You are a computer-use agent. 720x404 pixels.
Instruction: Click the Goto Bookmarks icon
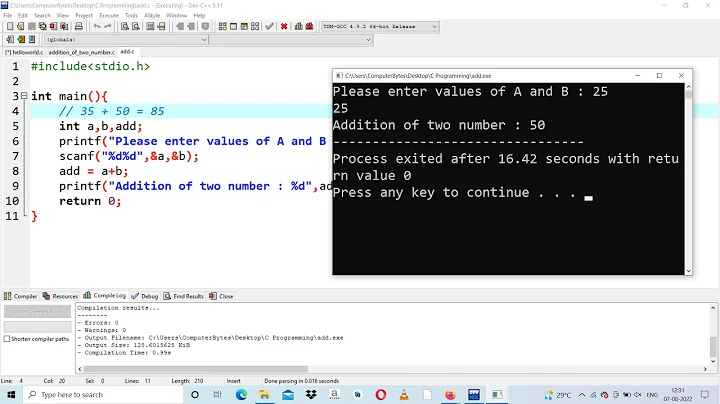tap(32, 39)
